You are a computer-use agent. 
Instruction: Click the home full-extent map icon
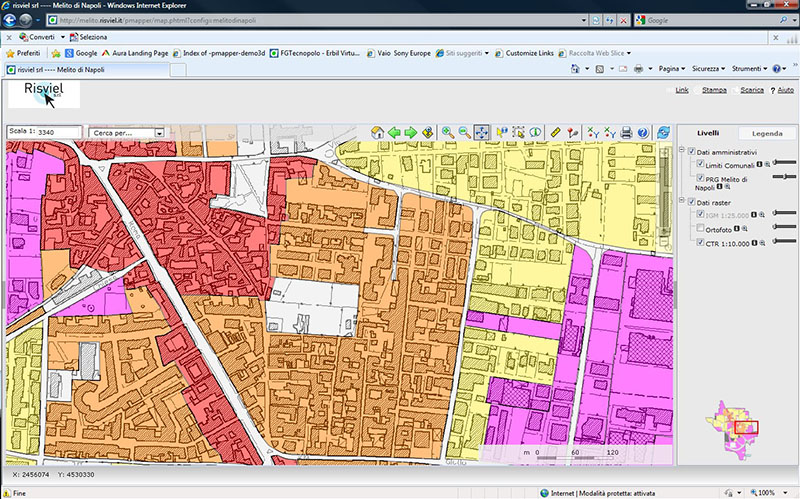[377, 132]
